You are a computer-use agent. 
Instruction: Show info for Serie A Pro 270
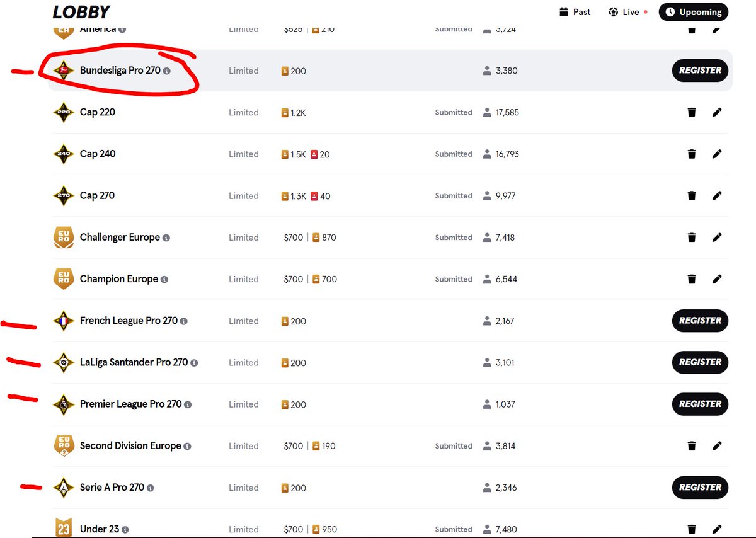pyautogui.click(x=151, y=488)
